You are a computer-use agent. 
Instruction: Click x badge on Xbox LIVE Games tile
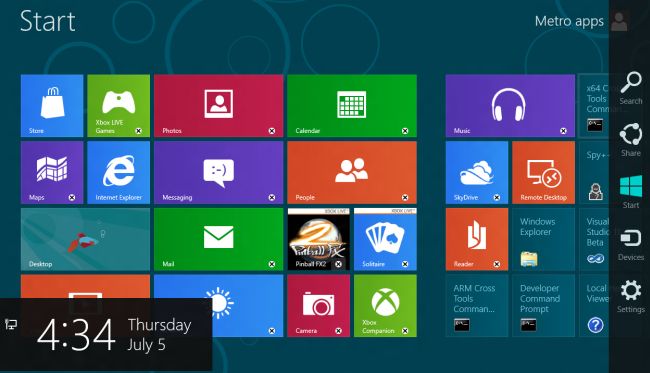click(x=138, y=131)
